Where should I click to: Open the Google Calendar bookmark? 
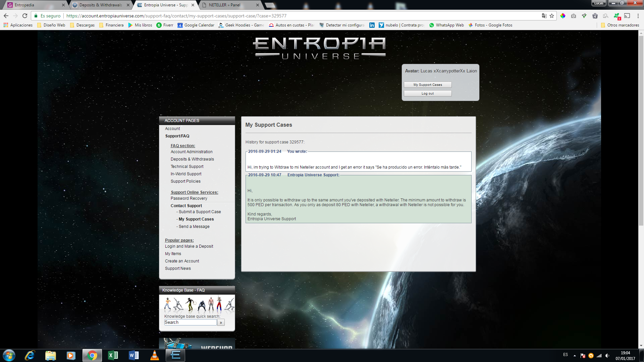pos(196,25)
